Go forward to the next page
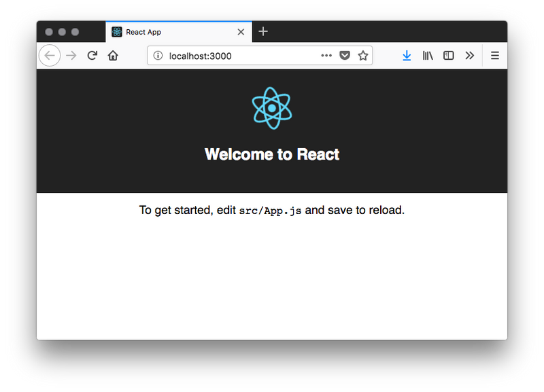544x392 pixels. [x=71, y=55]
